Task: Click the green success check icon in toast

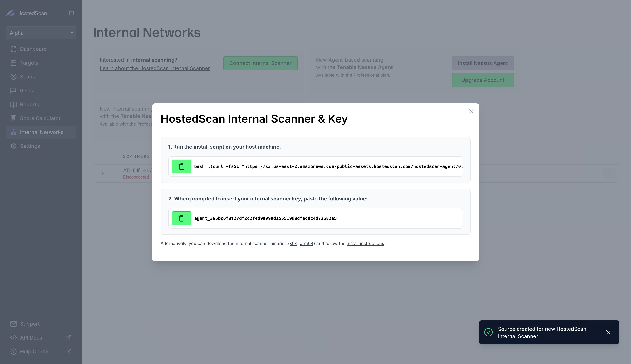Action: coord(488,332)
